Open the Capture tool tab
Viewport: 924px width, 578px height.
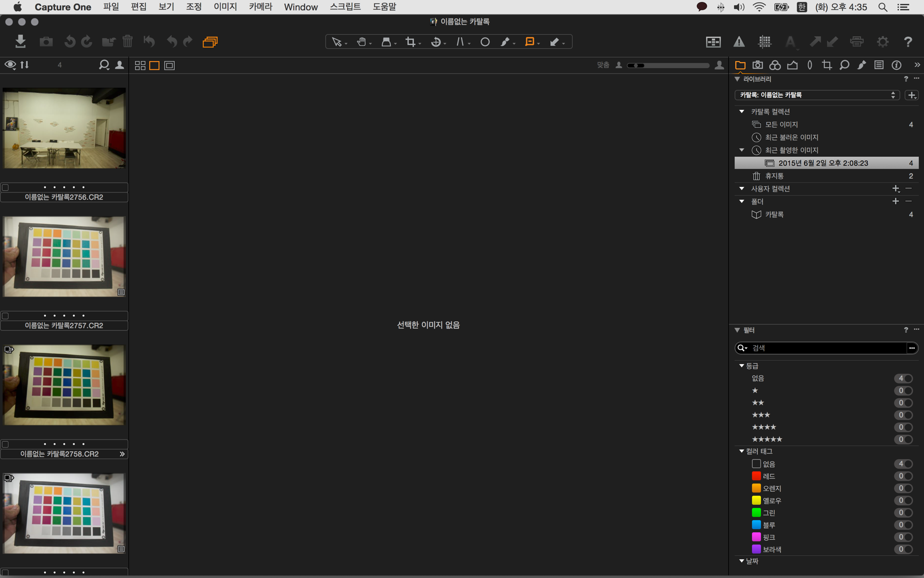coord(757,65)
